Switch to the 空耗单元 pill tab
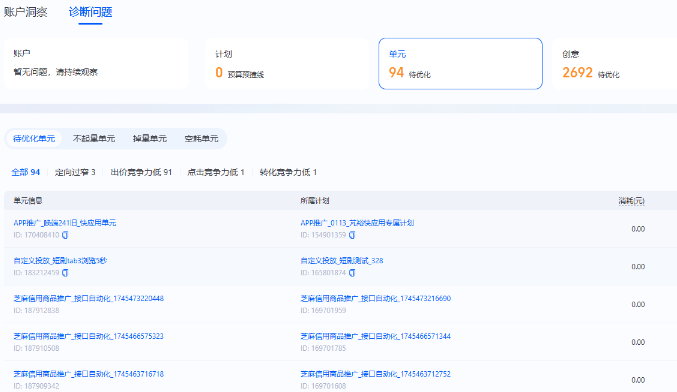677x392 pixels. (201, 139)
